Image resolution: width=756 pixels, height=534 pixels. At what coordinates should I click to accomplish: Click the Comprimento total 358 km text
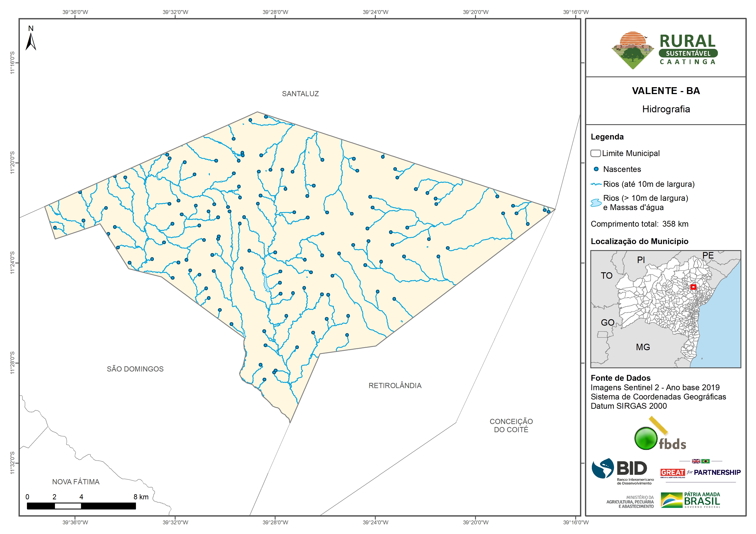639,224
